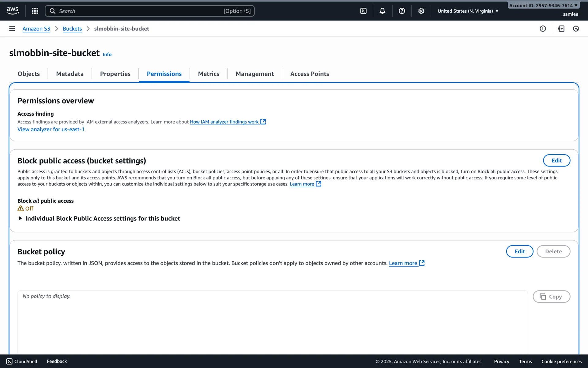Open View analyzer for us-east-1 link
Image resolution: width=588 pixels, height=368 pixels.
click(51, 129)
